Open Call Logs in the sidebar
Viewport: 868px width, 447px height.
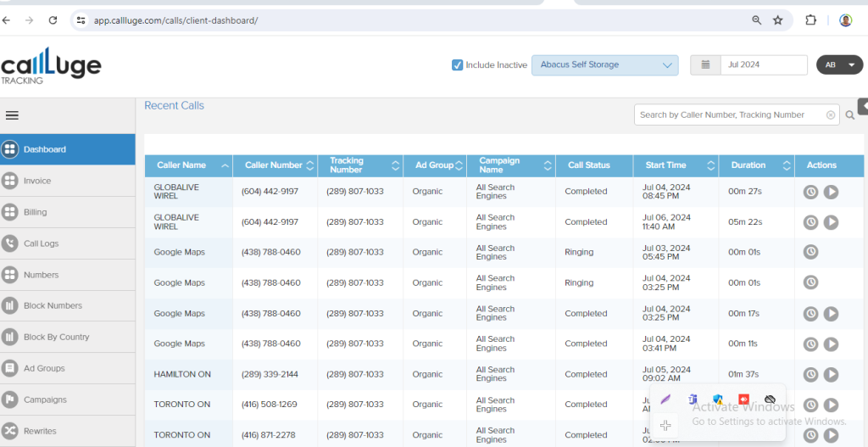41,243
